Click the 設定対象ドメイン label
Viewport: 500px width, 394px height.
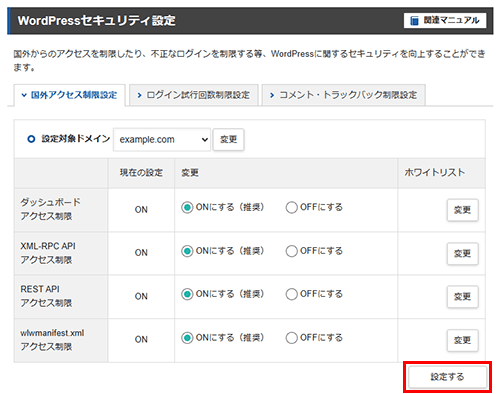76,139
